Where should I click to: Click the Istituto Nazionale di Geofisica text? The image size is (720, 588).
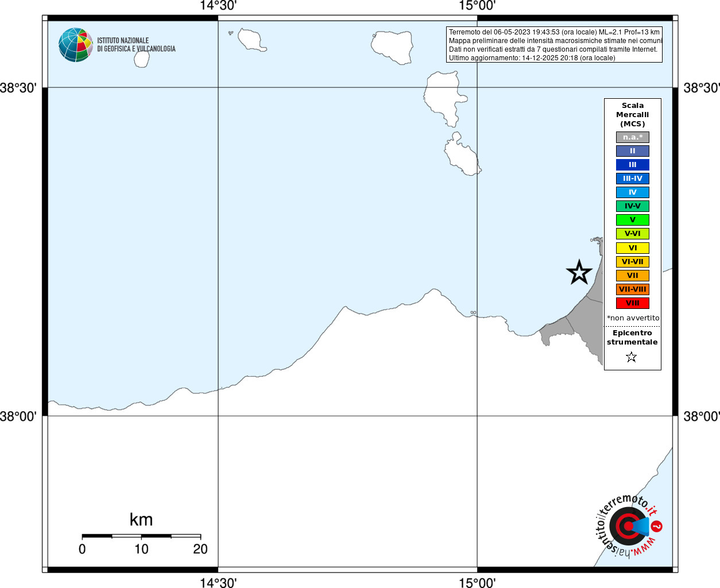pos(136,45)
